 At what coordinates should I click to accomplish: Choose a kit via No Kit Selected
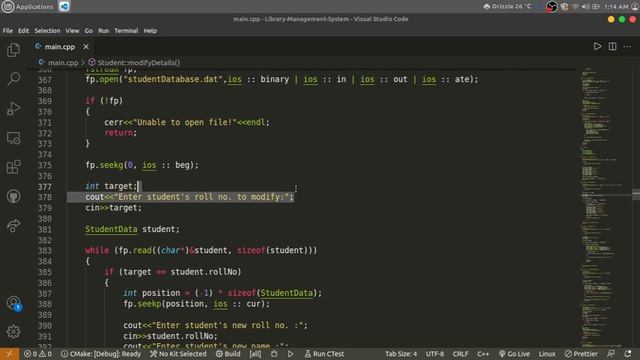coord(178,354)
